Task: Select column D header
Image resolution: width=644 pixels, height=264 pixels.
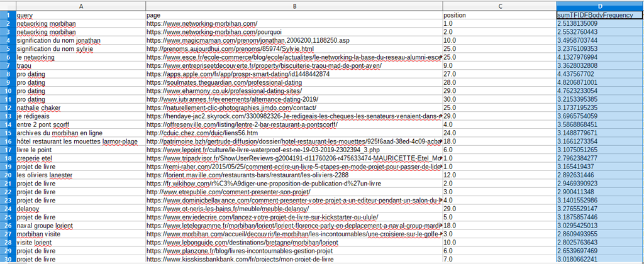Action: tap(600, 6)
